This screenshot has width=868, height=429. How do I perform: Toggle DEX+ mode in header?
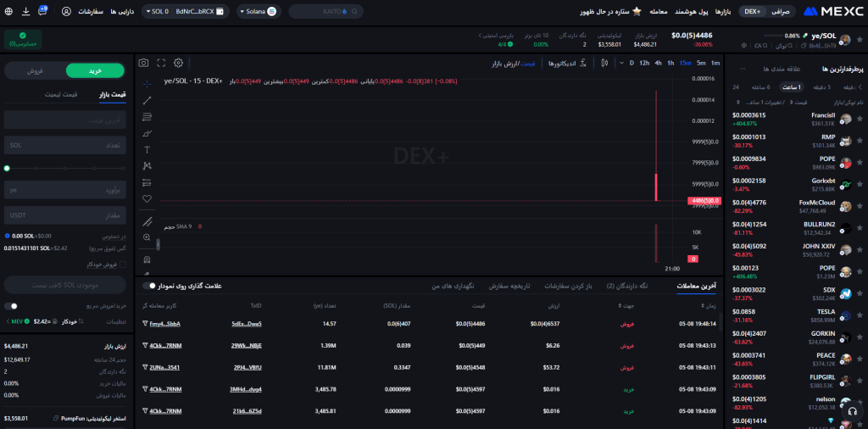click(x=753, y=11)
